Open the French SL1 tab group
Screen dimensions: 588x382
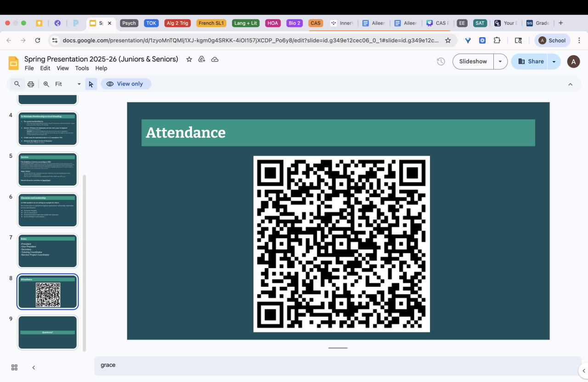pos(211,23)
